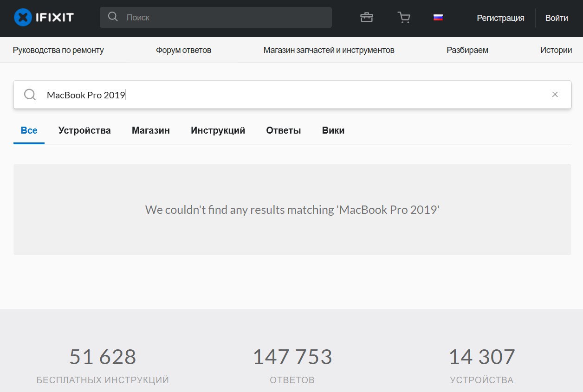The height and width of the screenshot is (392, 583).
Task: Click the magnifier icon in top search bar
Action: 113,17
